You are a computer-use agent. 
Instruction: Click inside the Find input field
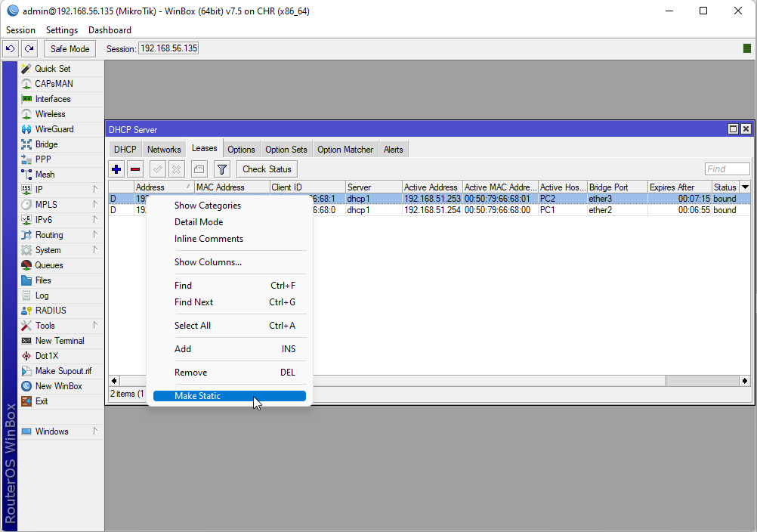coord(727,169)
